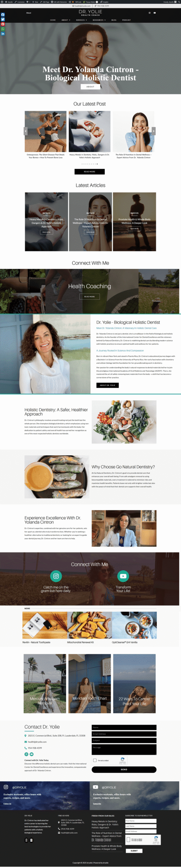Share page via Facebook sidebar icon
181x868 pixels.
pyautogui.click(x=3, y=15)
